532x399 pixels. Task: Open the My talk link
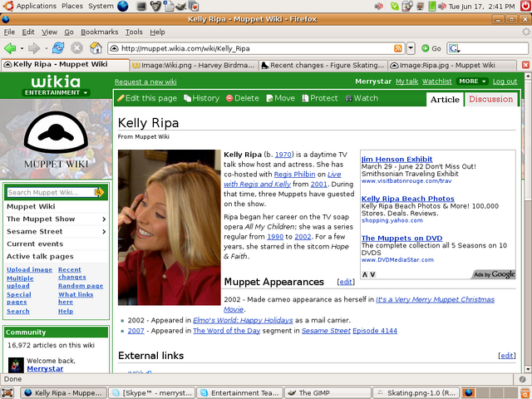coord(406,81)
